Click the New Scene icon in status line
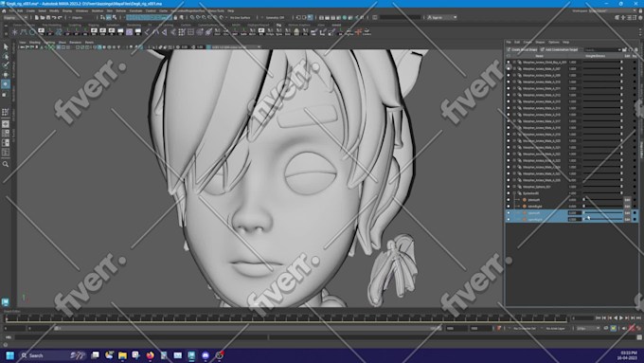 coord(37,18)
